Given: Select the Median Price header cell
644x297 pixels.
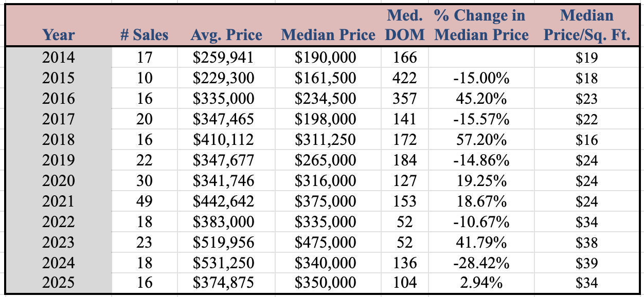Looking at the screenshot, I should (x=328, y=35).
